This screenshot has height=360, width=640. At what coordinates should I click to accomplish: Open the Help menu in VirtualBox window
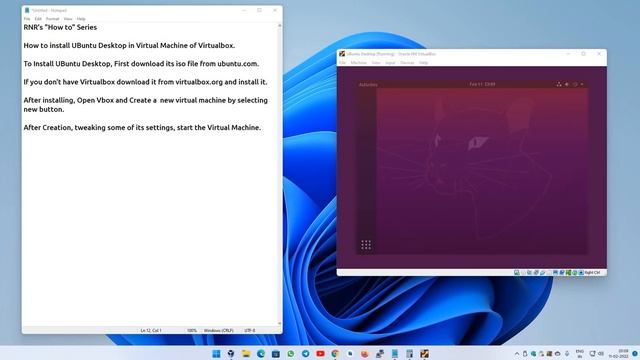(x=424, y=63)
